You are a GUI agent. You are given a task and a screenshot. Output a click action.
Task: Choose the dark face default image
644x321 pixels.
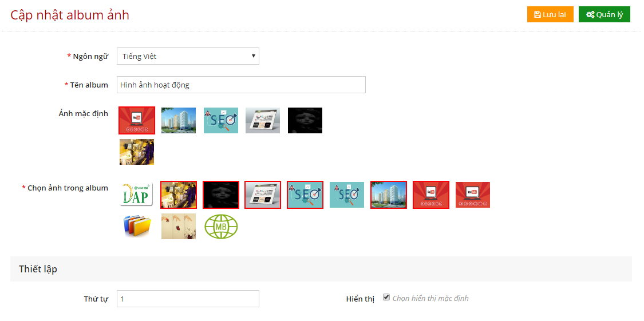click(305, 120)
